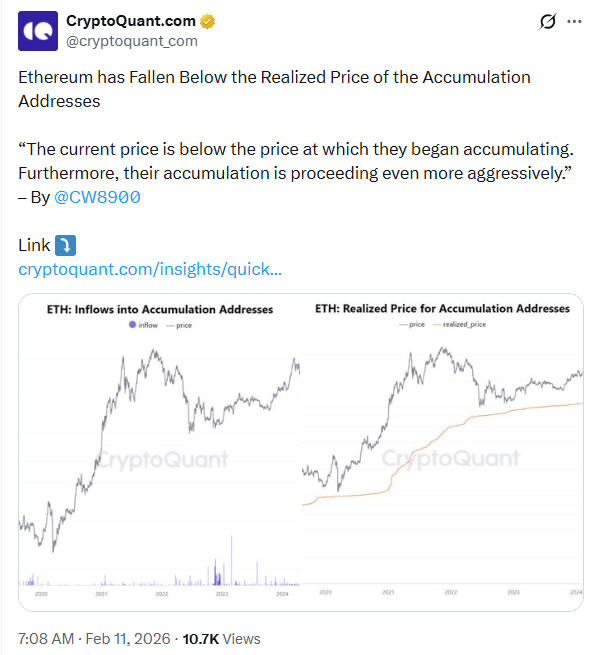This screenshot has width=600, height=655.
Task: Open the @CW8900 mention
Action: coord(97,197)
